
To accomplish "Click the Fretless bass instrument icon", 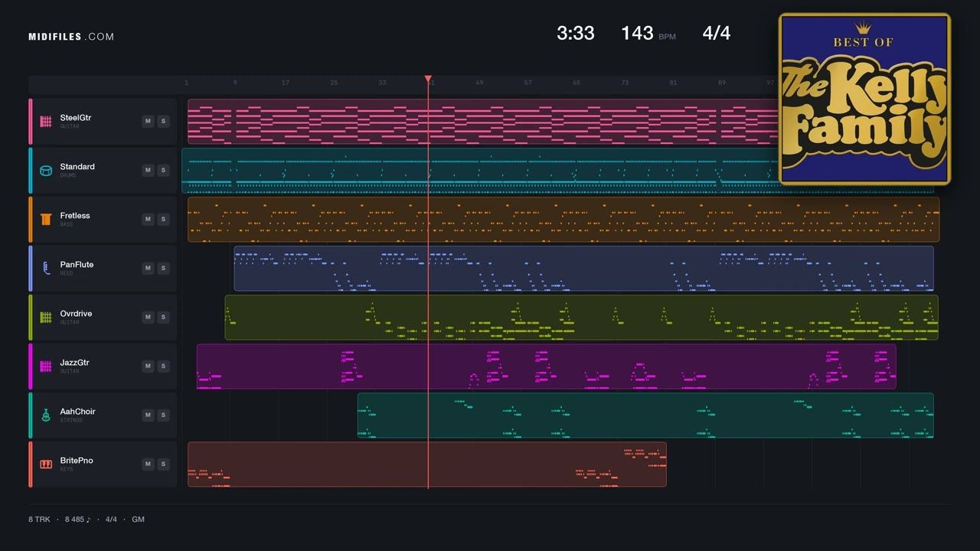I will [46, 219].
